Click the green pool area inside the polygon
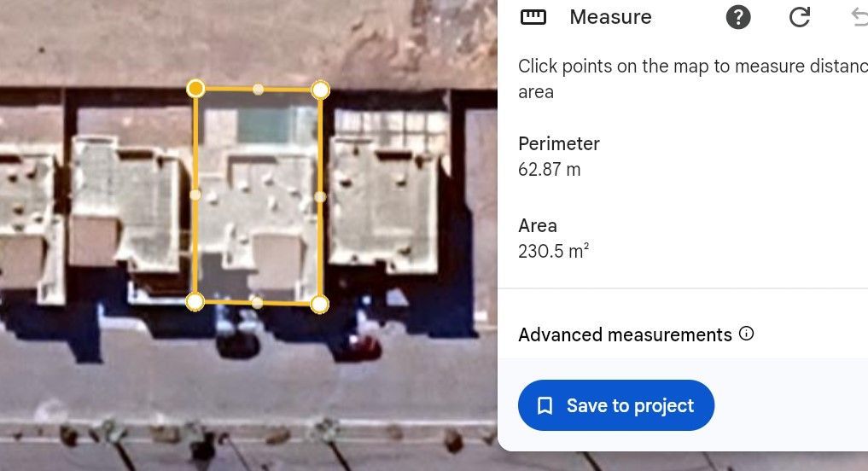Image resolution: width=868 pixels, height=471 pixels. (x=267, y=125)
